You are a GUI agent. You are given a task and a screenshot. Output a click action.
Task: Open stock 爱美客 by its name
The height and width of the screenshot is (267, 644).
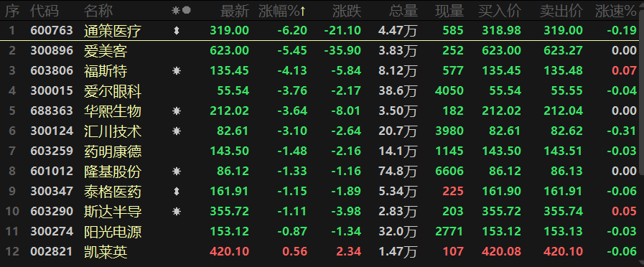106,51
